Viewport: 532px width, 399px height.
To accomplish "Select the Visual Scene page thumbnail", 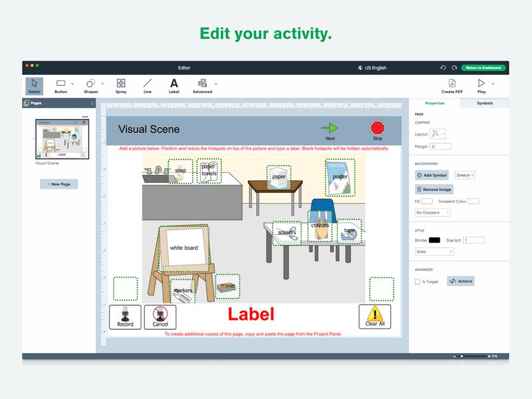I will 63,139.
